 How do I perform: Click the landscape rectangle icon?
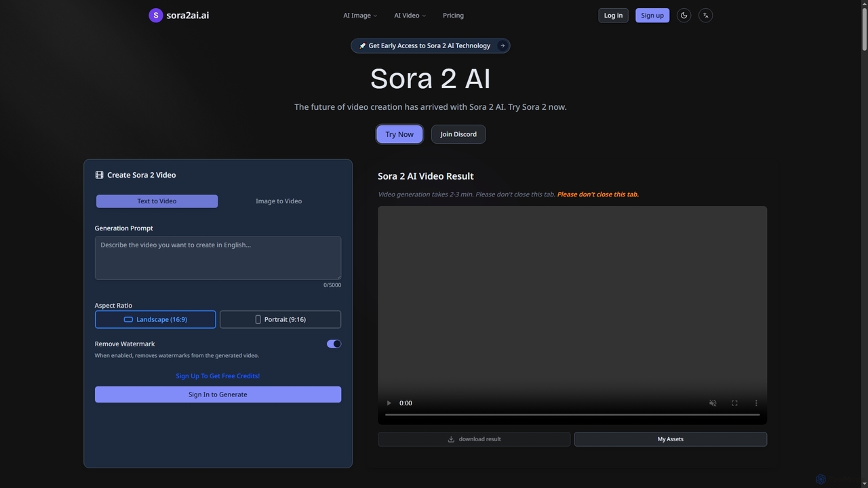[x=128, y=319]
